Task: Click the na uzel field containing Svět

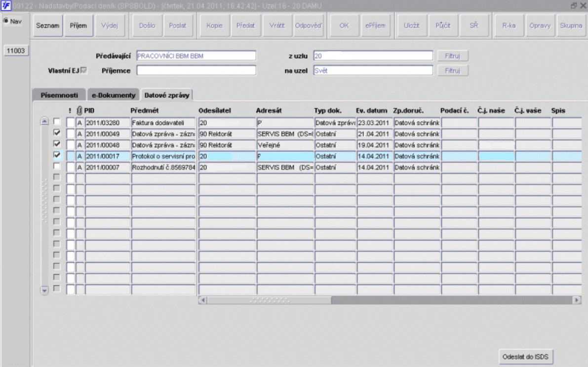Action: click(x=373, y=71)
